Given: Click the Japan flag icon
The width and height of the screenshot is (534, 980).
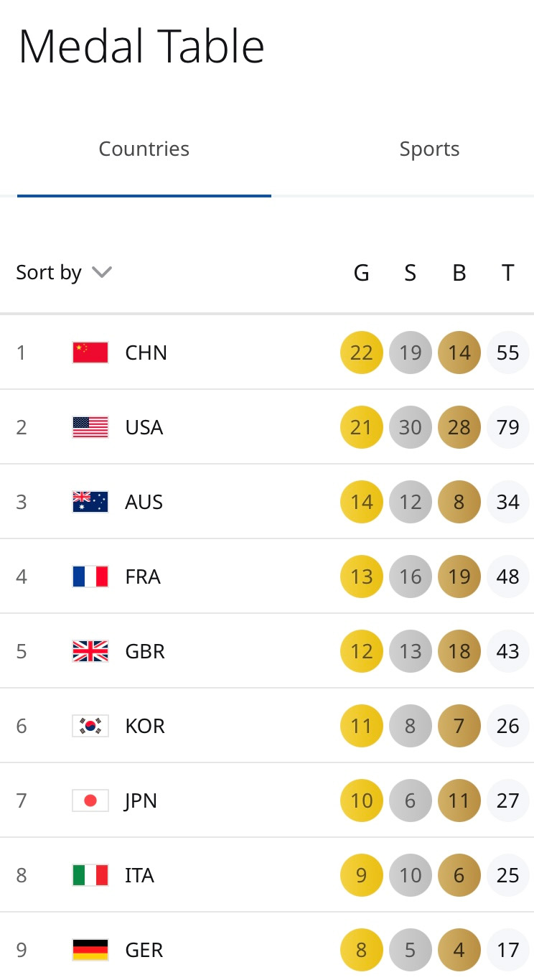Looking at the screenshot, I should click(x=90, y=801).
